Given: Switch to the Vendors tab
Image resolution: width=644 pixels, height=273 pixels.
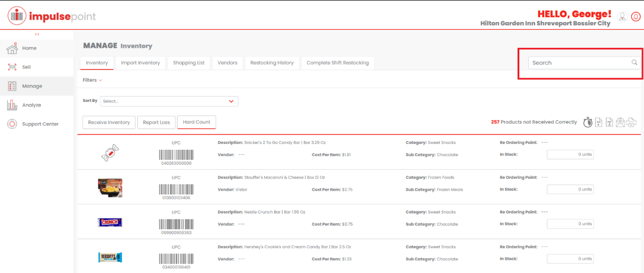Looking at the screenshot, I should (227, 63).
